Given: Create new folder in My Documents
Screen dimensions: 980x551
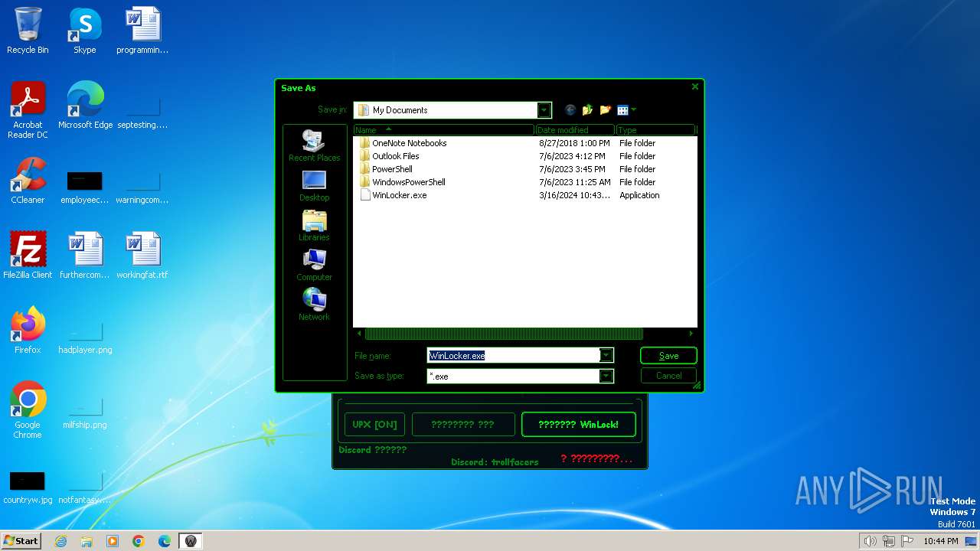Looking at the screenshot, I should coord(606,110).
